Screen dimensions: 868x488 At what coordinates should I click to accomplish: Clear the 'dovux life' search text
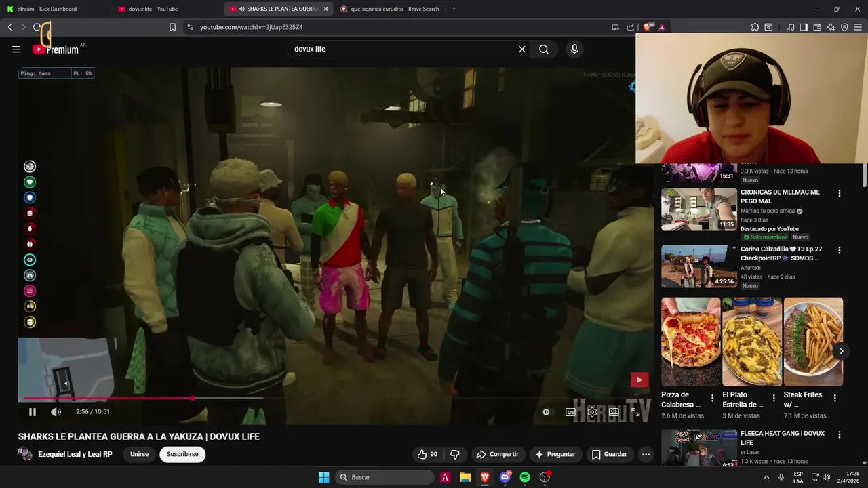tap(522, 49)
